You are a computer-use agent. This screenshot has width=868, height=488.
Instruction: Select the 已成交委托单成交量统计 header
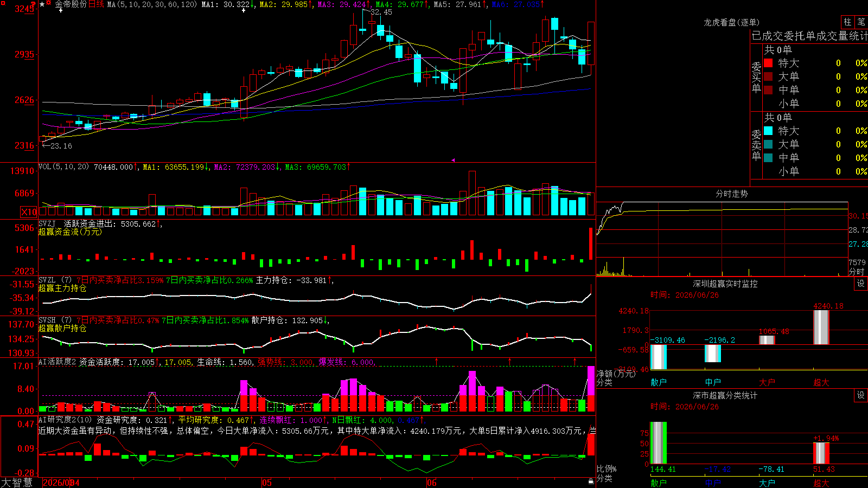[x=809, y=36]
